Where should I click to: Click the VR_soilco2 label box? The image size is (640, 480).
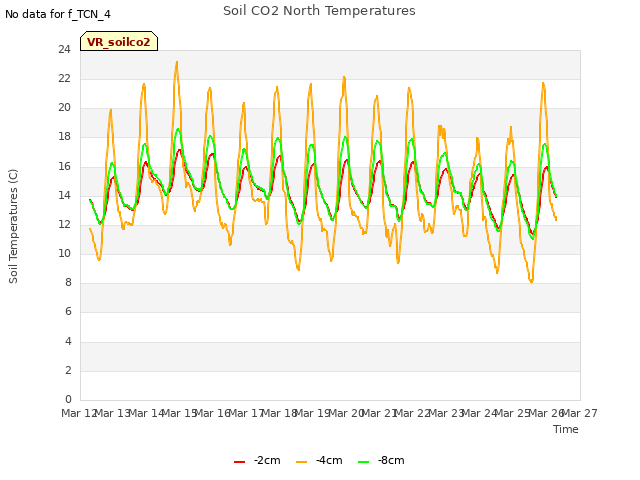119,41
